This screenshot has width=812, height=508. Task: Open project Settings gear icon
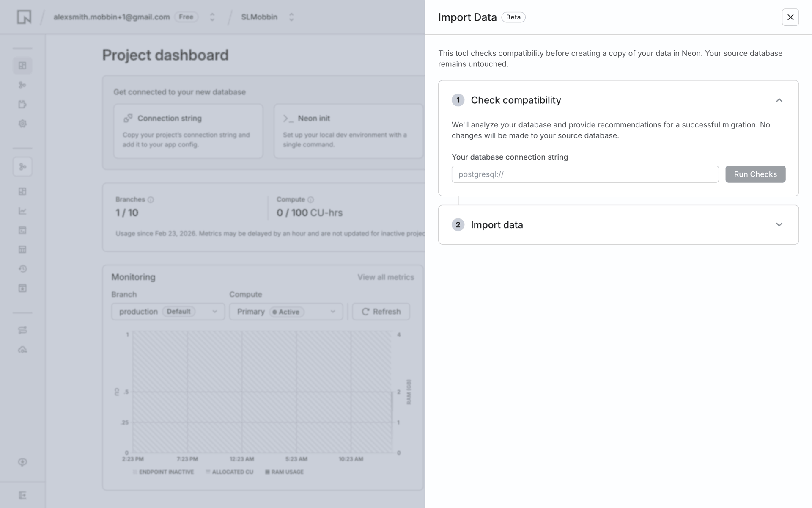[x=22, y=124]
